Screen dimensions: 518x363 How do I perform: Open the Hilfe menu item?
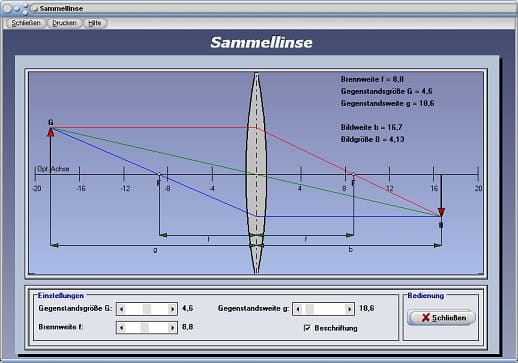point(95,23)
